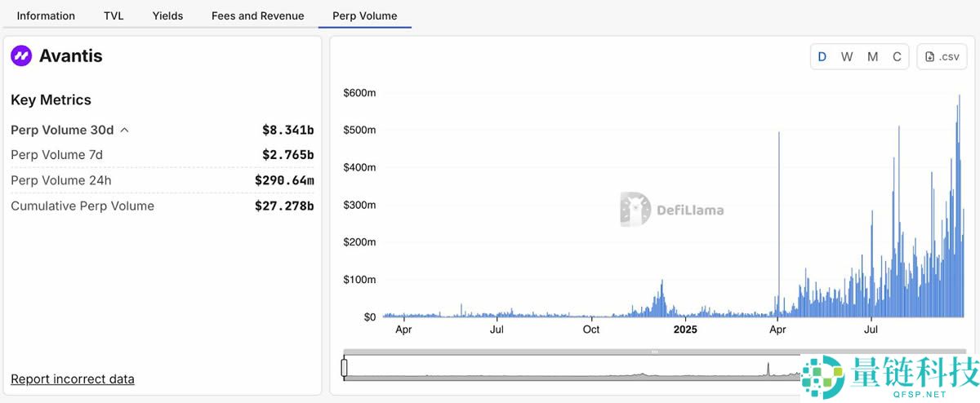Download chart data as .csv
Viewport: 980px width, 403px height.
[942, 56]
